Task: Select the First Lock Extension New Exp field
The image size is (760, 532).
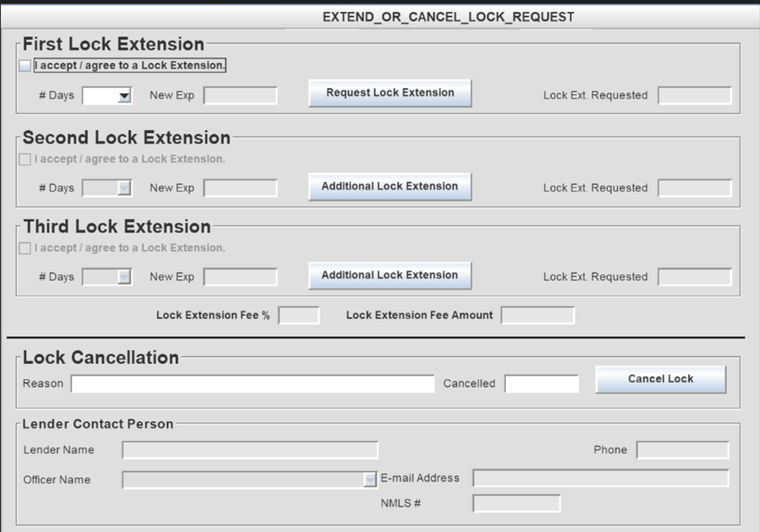Action: [x=240, y=96]
